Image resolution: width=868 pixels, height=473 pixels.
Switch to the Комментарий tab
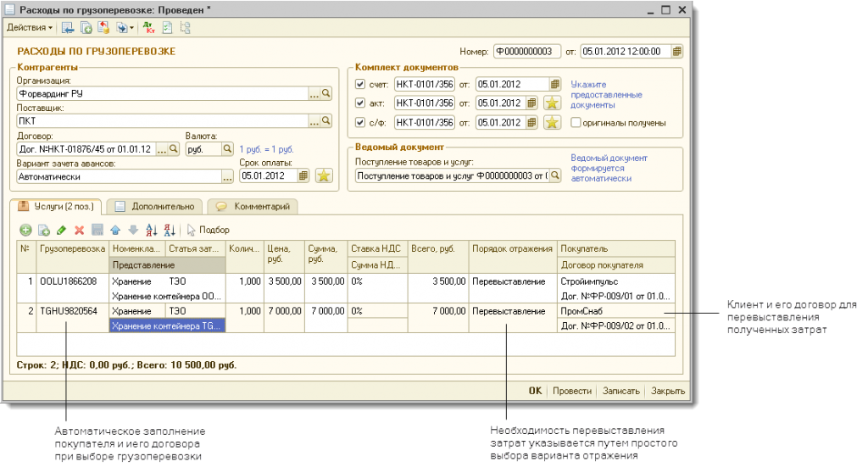(x=253, y=207)
